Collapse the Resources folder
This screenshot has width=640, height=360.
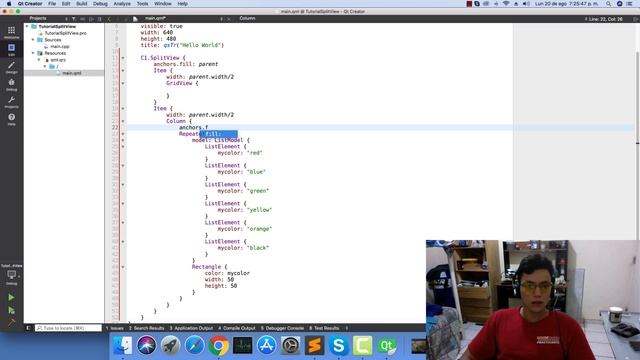[33, 53]
